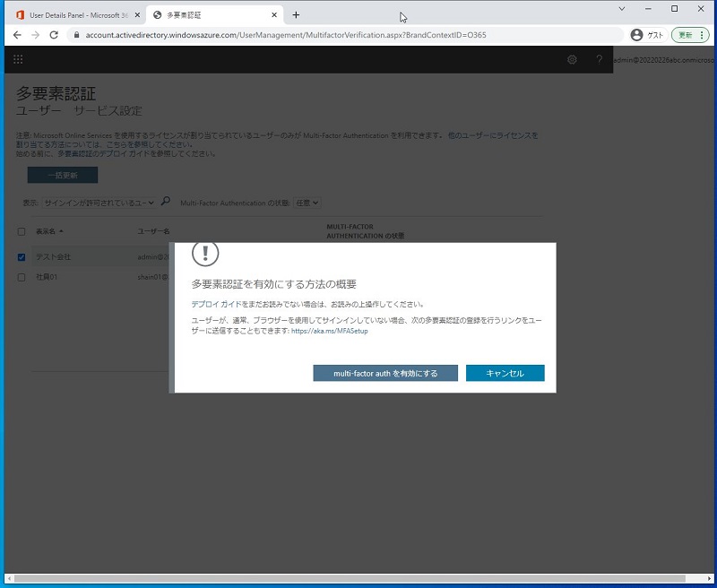Check the 社員01 row checkbox

pos(22,277)
